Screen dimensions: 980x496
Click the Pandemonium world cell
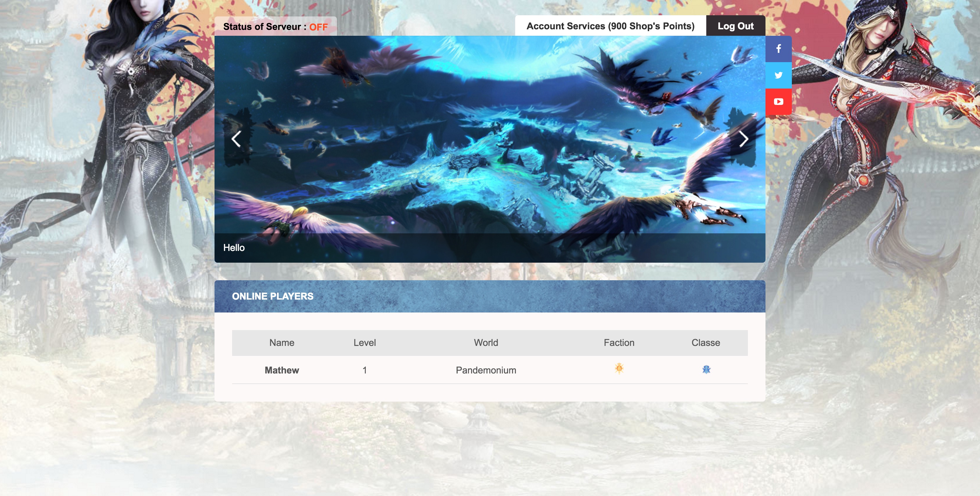(x=486, y=370)
